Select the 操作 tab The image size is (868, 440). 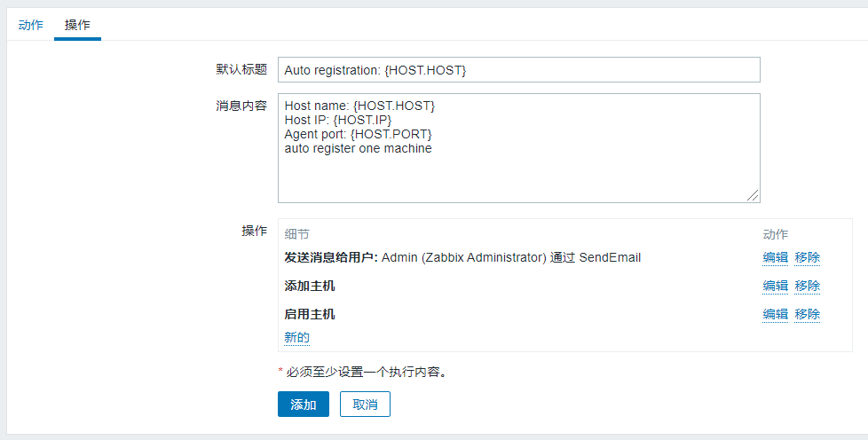tap(77, 25)
